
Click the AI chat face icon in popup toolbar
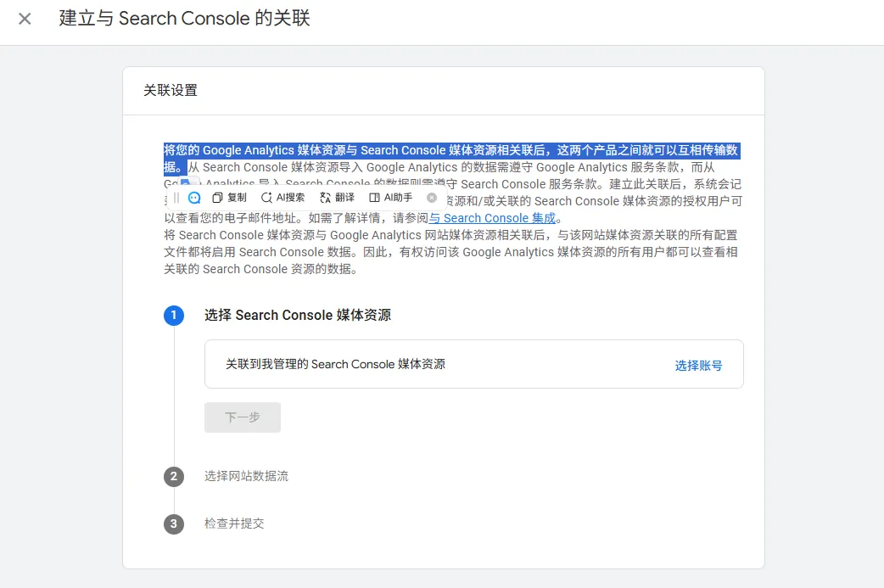[194, 198]
